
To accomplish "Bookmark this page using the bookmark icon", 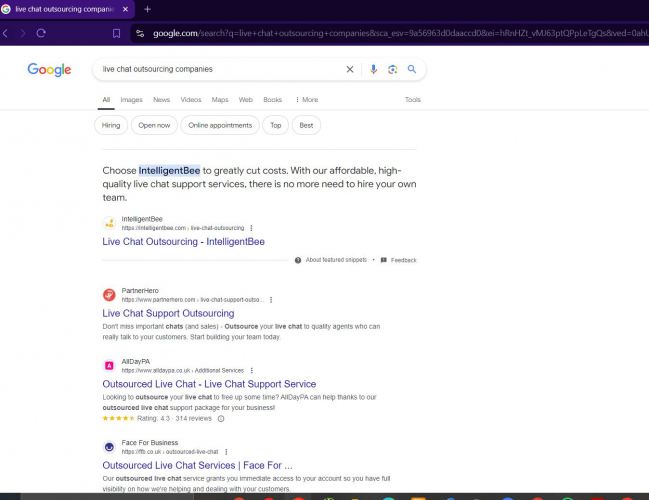I will 117,34.
